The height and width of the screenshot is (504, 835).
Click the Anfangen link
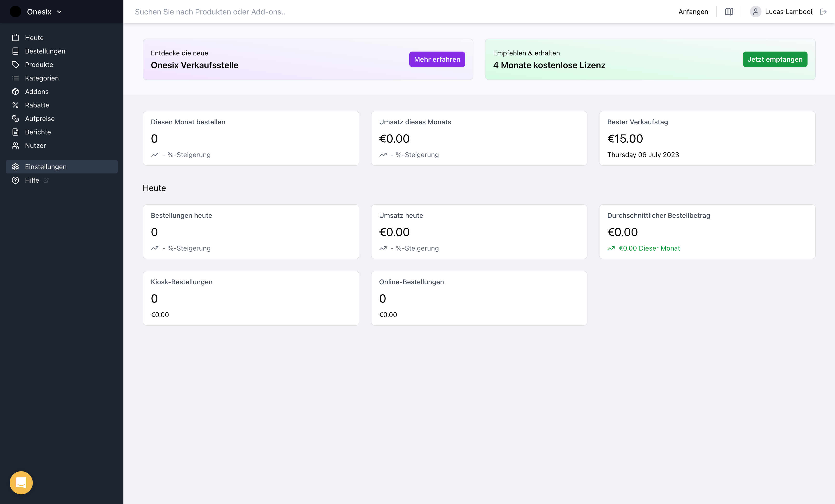coord(693,12)
